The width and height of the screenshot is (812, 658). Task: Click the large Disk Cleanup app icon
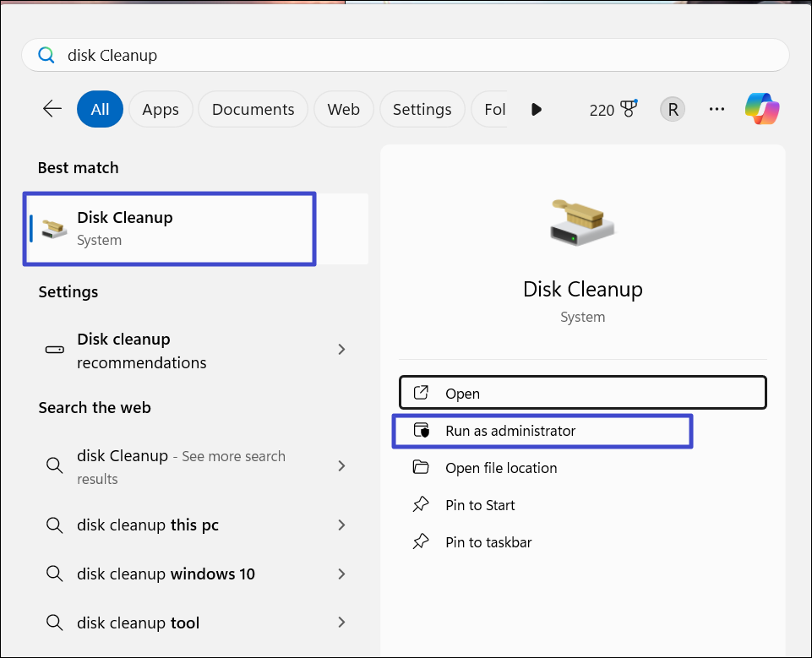(x=582, y=221)
